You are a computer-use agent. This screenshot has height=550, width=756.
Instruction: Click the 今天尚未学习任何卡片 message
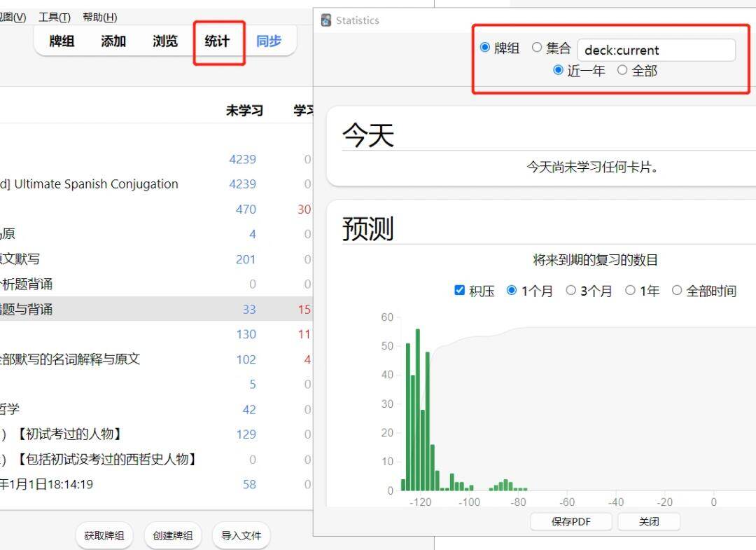point(592,167)
